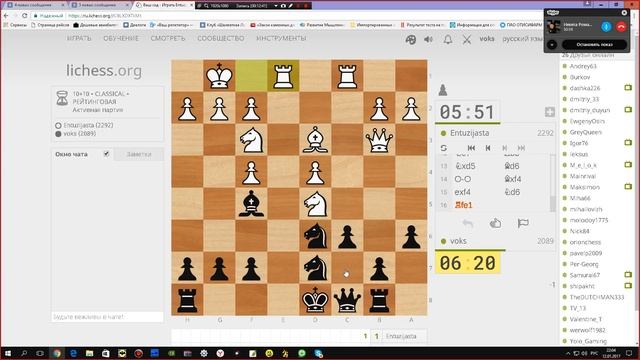Watch M_e_l_o_k TV icon
640x360 pixels.
(x=628, y=165)
